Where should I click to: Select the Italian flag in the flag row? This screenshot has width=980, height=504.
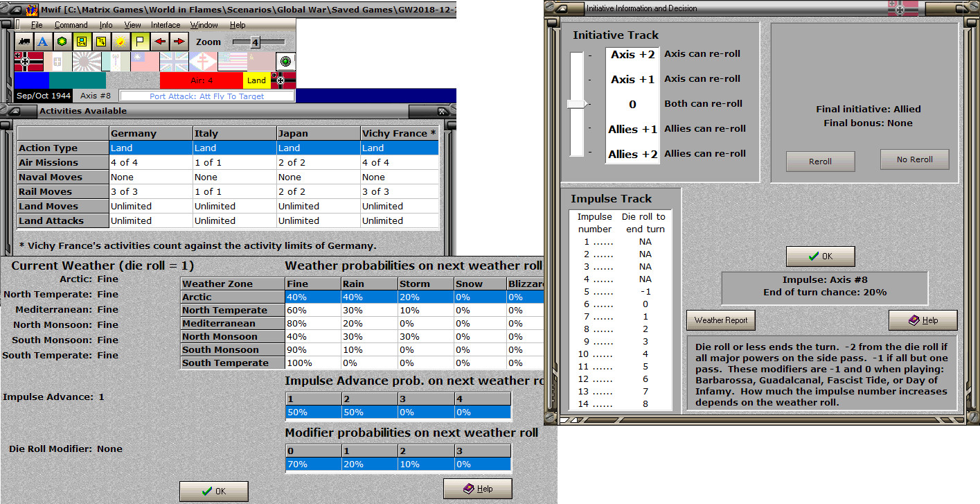click(x=58, y=62)
